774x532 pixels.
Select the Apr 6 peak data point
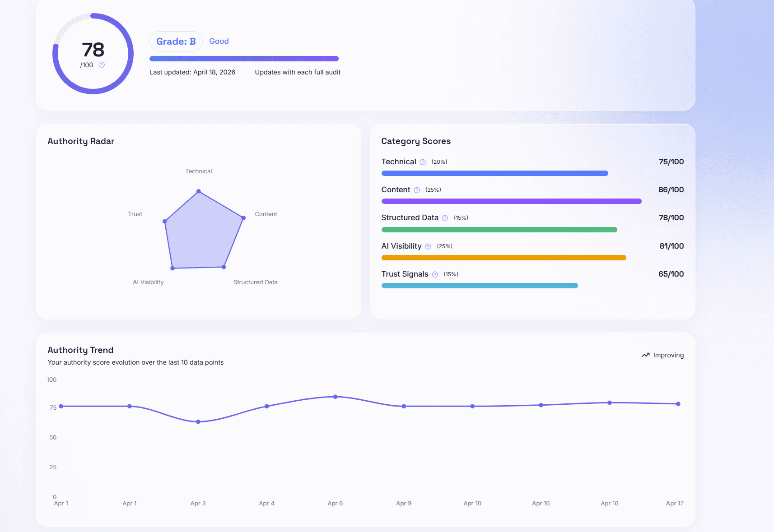pyautogui.click(x=335, y=397)
